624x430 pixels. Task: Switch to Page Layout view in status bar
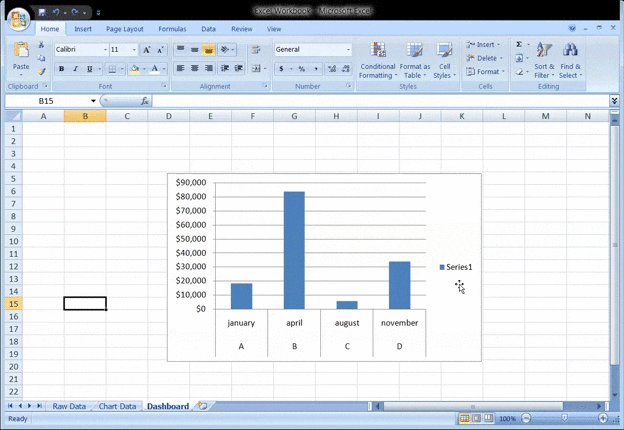[x=477, y=418]
